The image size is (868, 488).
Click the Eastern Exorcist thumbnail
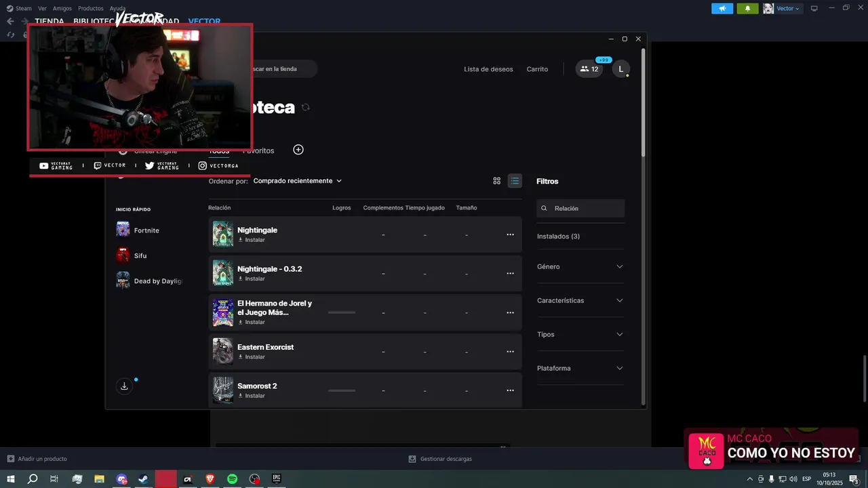point(223,351)
